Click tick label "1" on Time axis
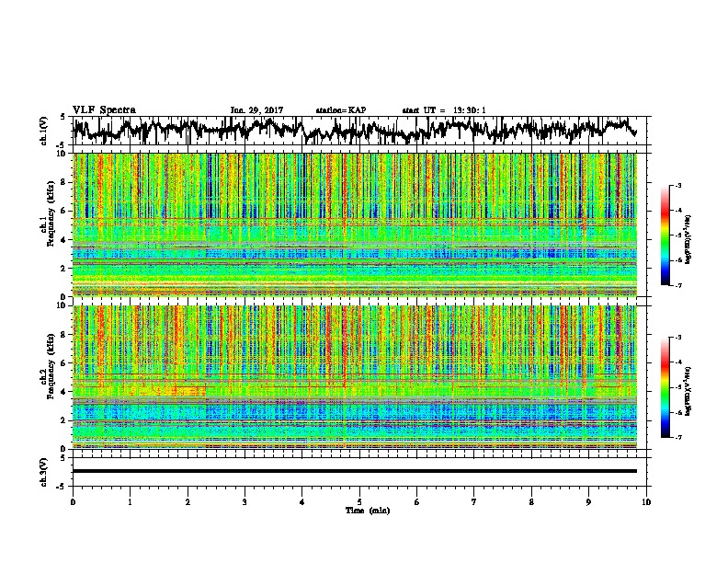This screenshot has width=728, height=563. 130,502
